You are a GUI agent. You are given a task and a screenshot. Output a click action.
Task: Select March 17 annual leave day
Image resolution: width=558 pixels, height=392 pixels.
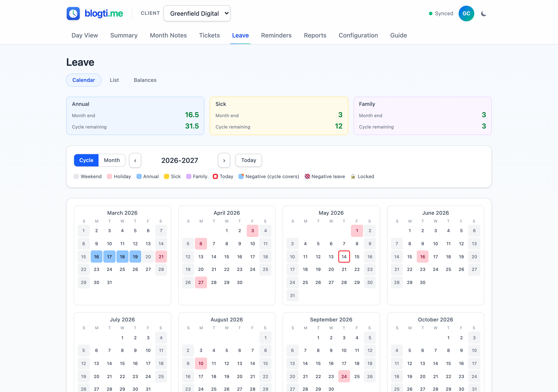pos(109,257)
